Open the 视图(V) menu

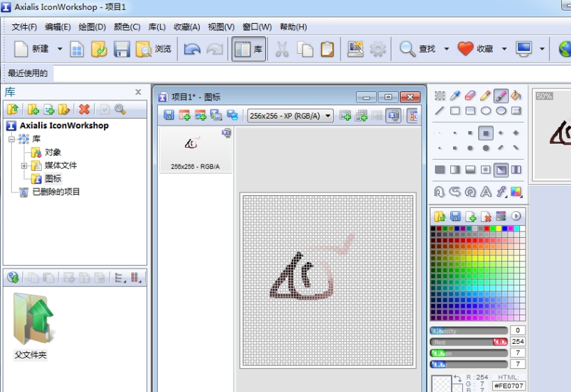(x=221, y=27)
